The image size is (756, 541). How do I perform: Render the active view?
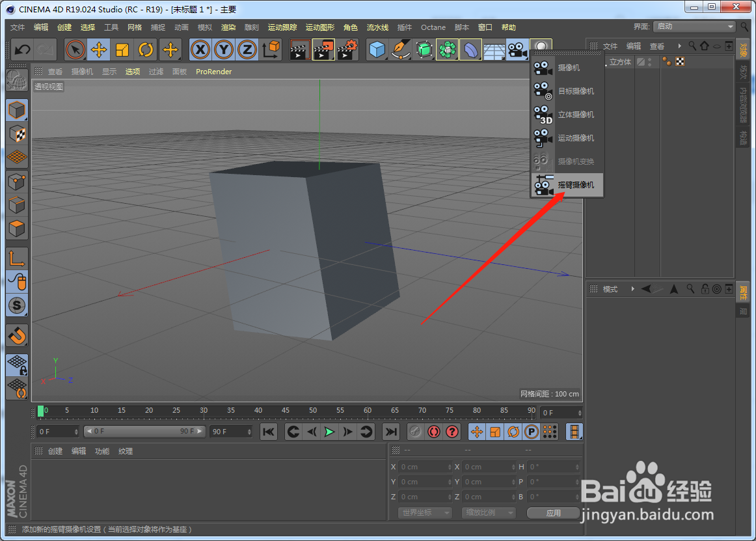coord(299,49)
